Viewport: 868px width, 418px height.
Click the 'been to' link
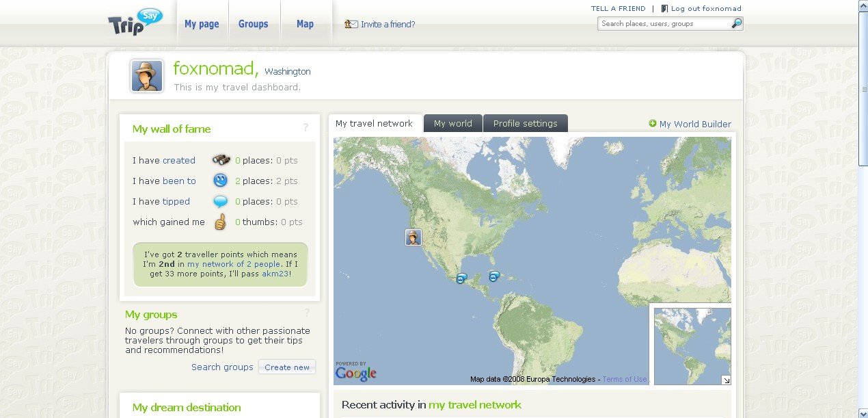(x=179, y=181)
